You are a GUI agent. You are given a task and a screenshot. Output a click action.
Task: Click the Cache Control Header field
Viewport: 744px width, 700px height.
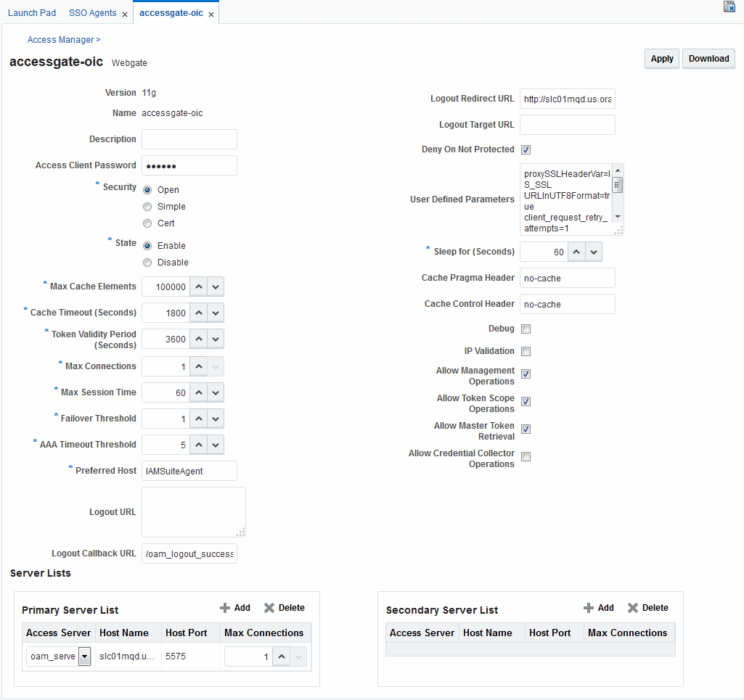point(568,305)
